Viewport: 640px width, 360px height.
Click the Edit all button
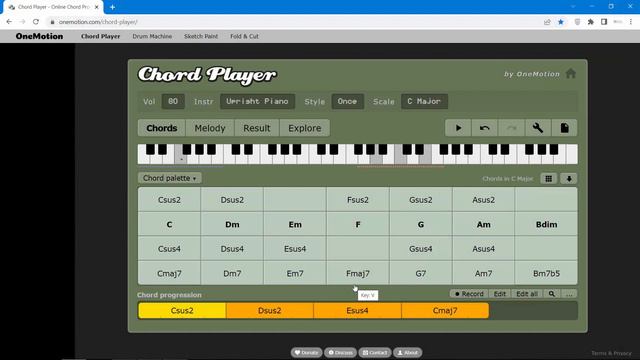click(527, 294)
